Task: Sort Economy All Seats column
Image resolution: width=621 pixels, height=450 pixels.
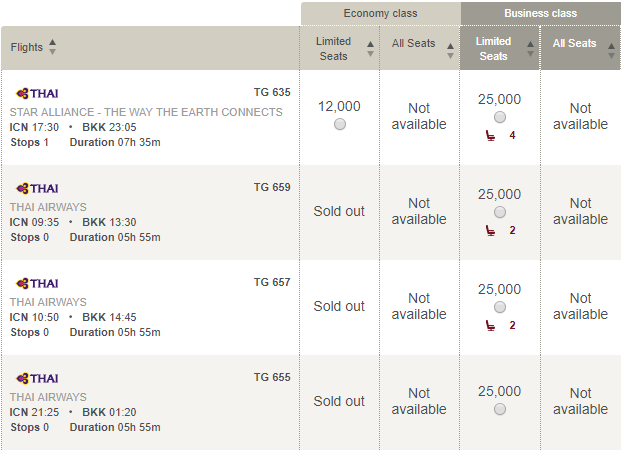Action: click(x=450, y=51)
